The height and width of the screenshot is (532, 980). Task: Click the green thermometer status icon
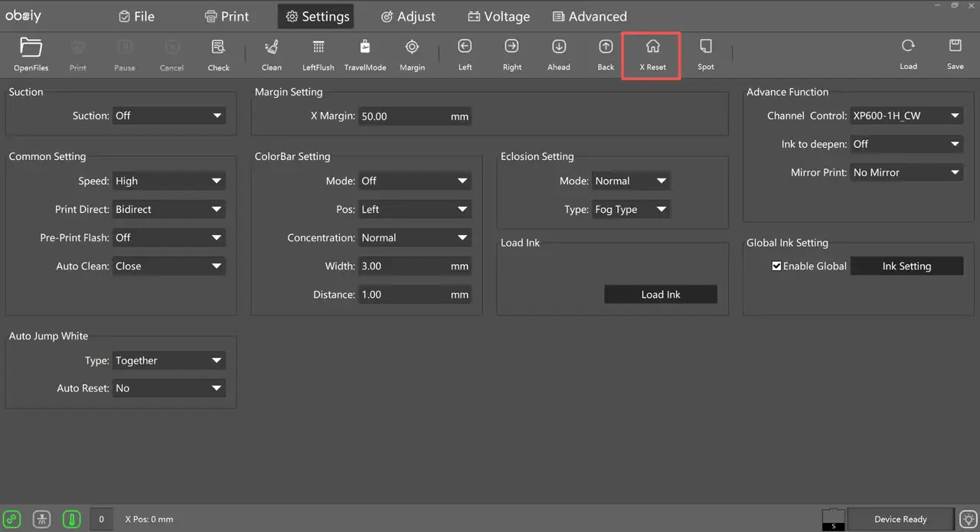(71, 519)
